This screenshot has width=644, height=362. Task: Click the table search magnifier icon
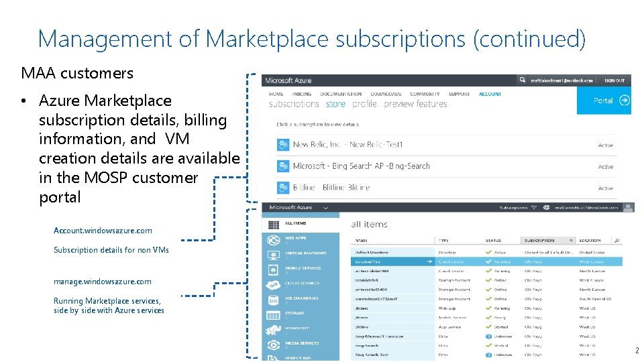(616, 241)
